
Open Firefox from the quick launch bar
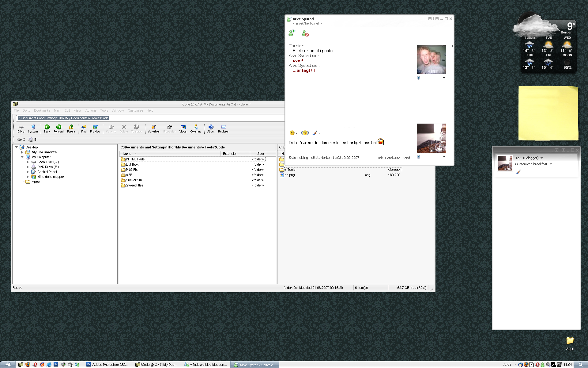(28, 365)
